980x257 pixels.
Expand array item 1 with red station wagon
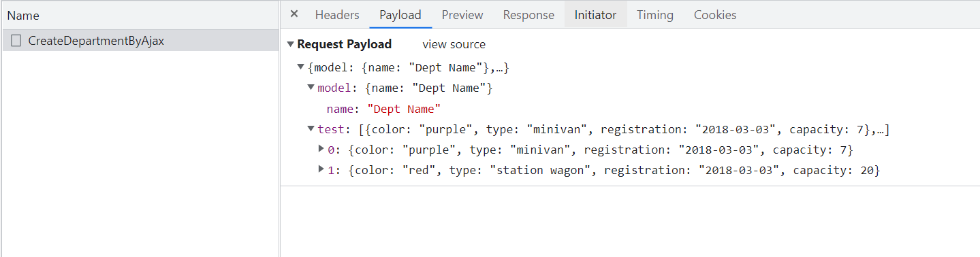pos(321,169)
